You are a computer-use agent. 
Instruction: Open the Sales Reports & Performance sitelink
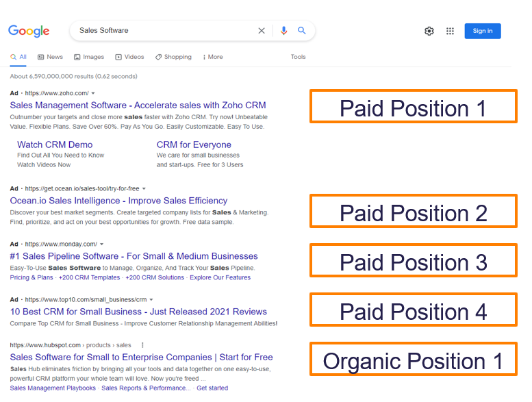pyautogui.click(x=146, y=388)
